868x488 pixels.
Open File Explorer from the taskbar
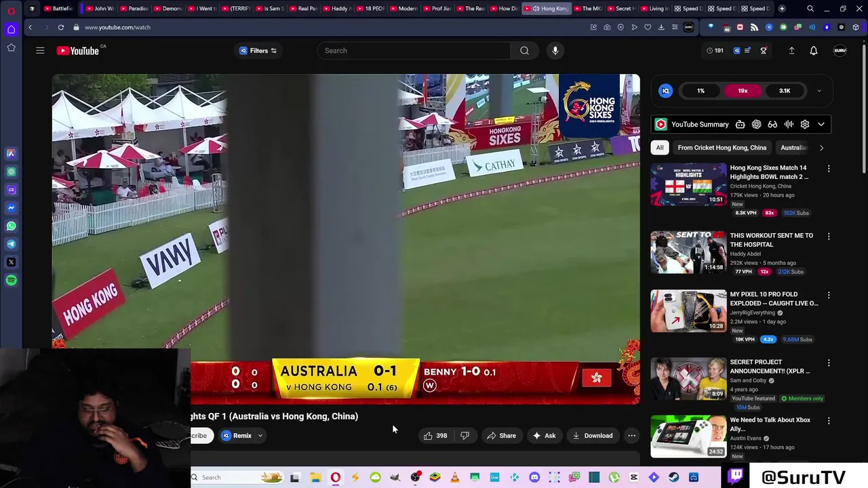315,477
